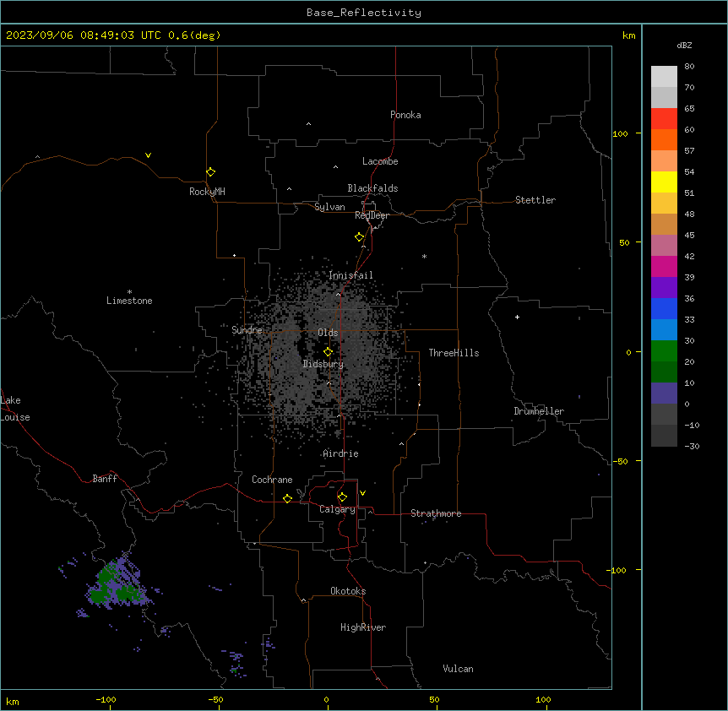Click the Drumheller city label
The width and height of the screenshot is (728, 711).
point(539,411)
